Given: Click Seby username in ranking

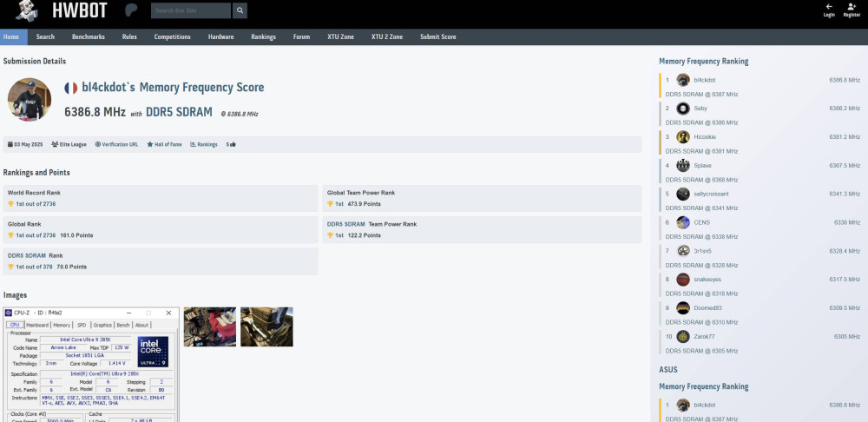Looking at the screenshot, I should 700,109.
